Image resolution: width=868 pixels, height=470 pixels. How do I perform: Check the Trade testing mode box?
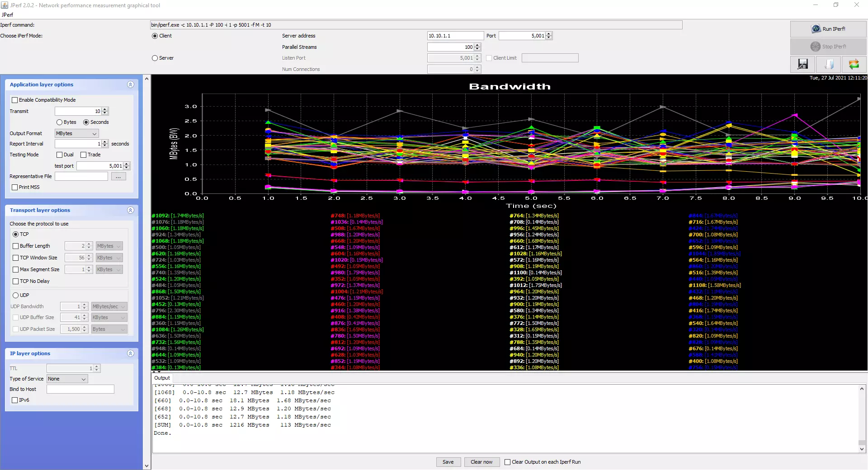click(83, 155)
